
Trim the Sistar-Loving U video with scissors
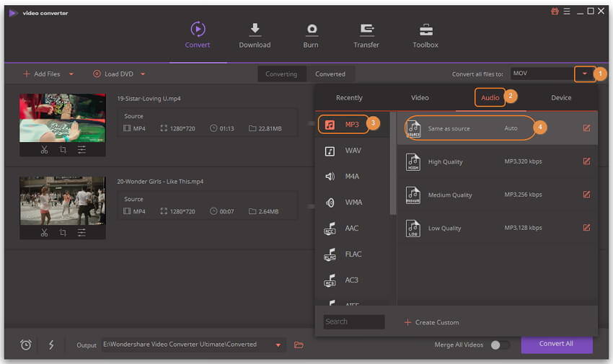(44, 150)
